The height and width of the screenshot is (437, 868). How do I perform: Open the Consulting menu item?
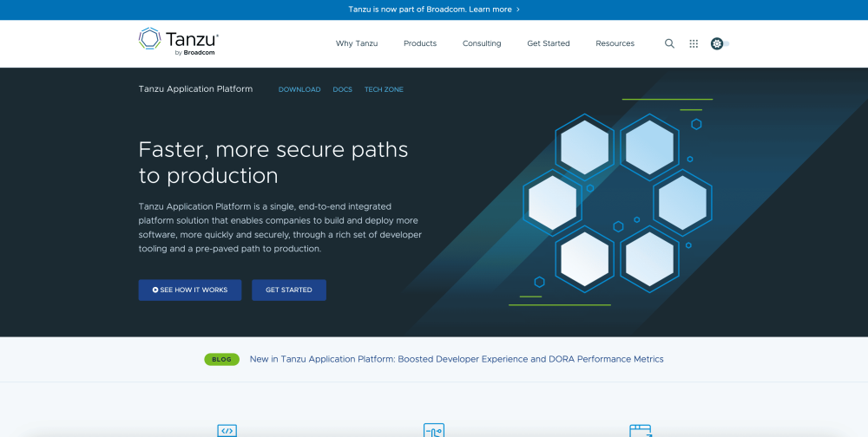tap(482, 43)
